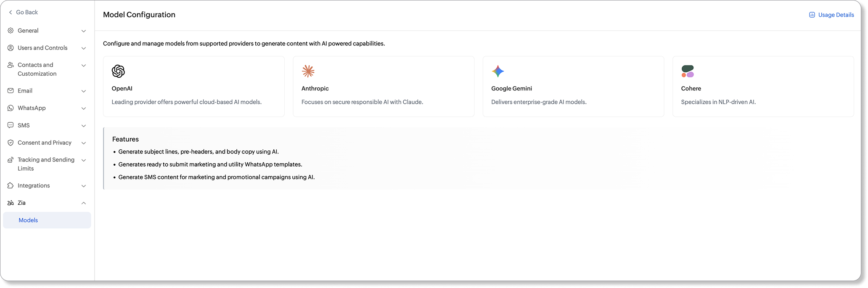868x288 pixels.
Task: Expand the Users and Controls chevron
Action: pyautogui.click(x=84, y=48)
